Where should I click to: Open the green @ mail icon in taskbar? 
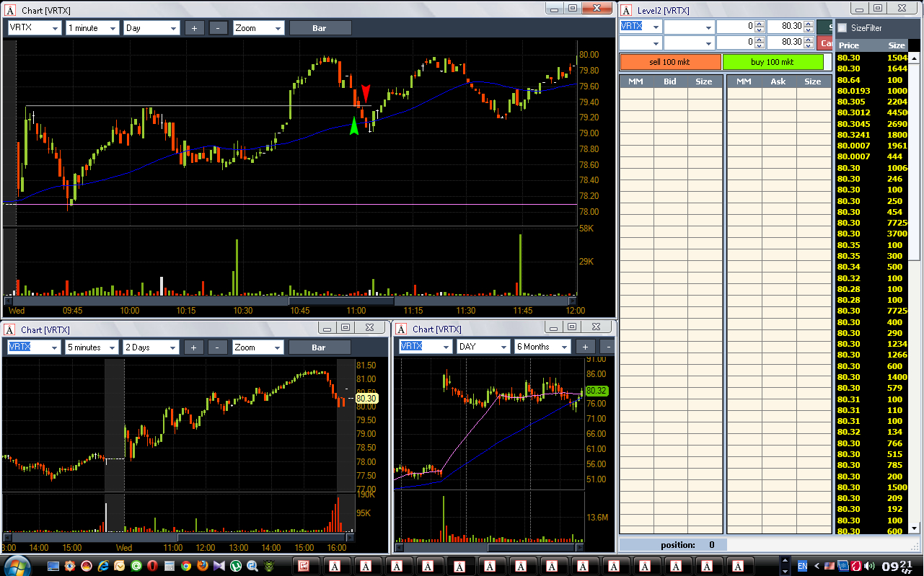click(x=136, y=566)
